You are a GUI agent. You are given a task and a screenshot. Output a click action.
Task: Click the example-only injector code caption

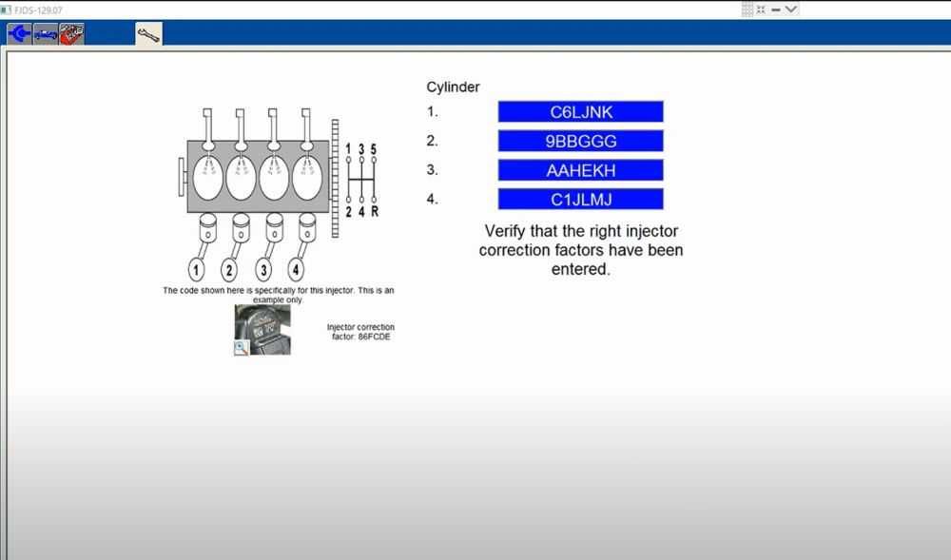coord(279,295)
